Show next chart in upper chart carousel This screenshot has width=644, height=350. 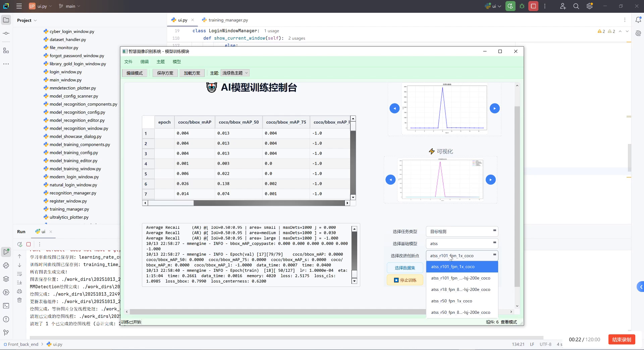click(x=494, y=108)
